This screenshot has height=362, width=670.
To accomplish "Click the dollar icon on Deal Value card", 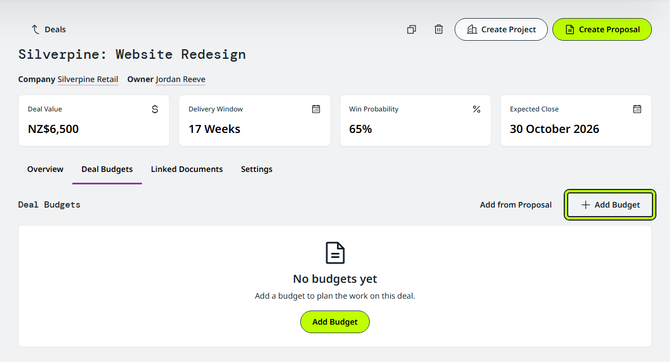I will point(155,109).
